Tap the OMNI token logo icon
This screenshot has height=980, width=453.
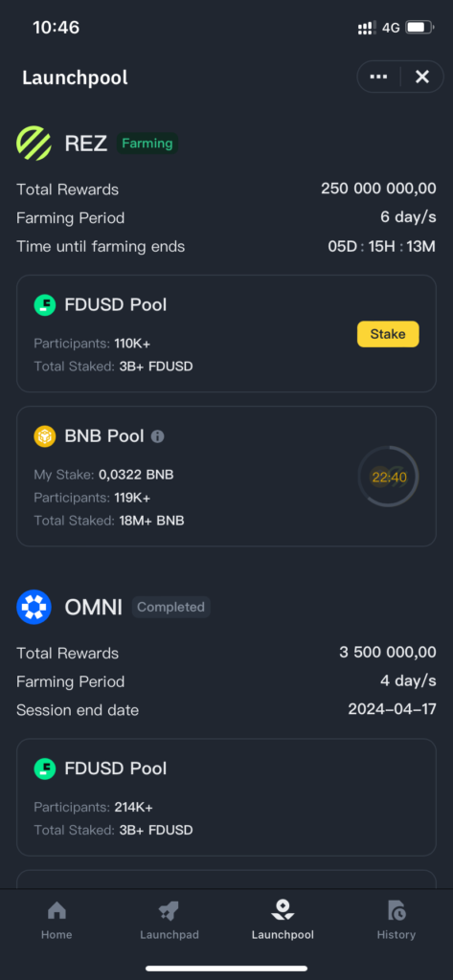(x=34, y=607)
